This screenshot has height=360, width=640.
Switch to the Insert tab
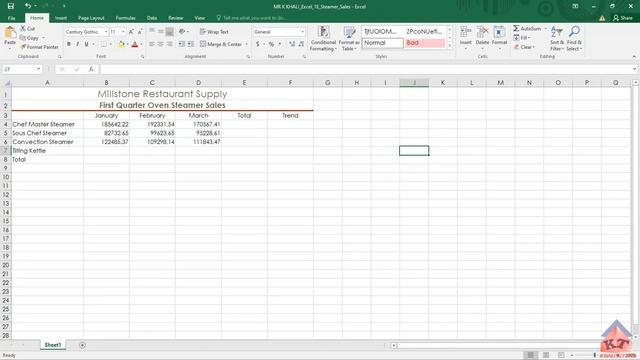(61, 18)
